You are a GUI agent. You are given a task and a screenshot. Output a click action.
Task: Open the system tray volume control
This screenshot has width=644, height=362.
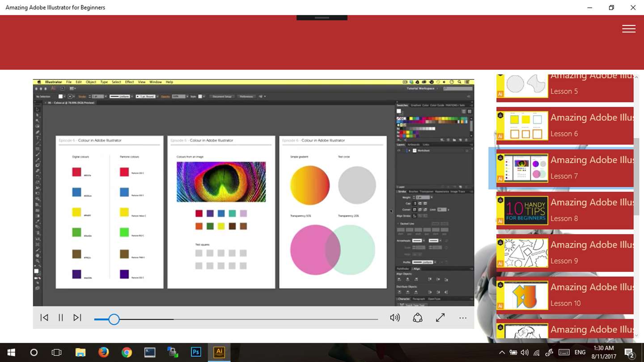click(525, 353)
